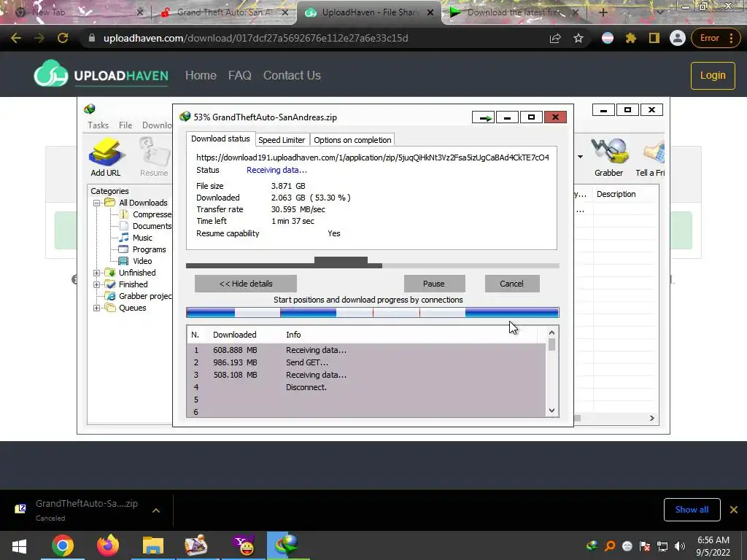The width and height of the screenshot is (747, 560).
Task: Expand the Unfinished category
Action: (x=96, y=273)
